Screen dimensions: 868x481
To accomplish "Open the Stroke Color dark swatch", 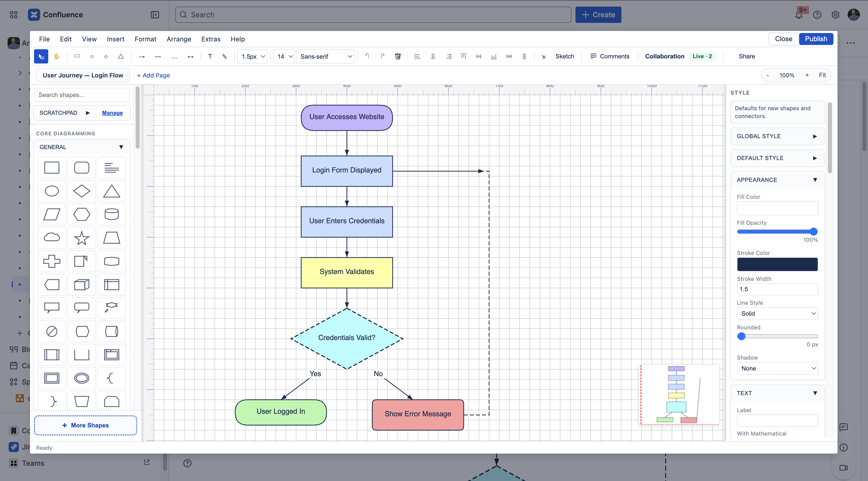I will (x=777, y=264).
